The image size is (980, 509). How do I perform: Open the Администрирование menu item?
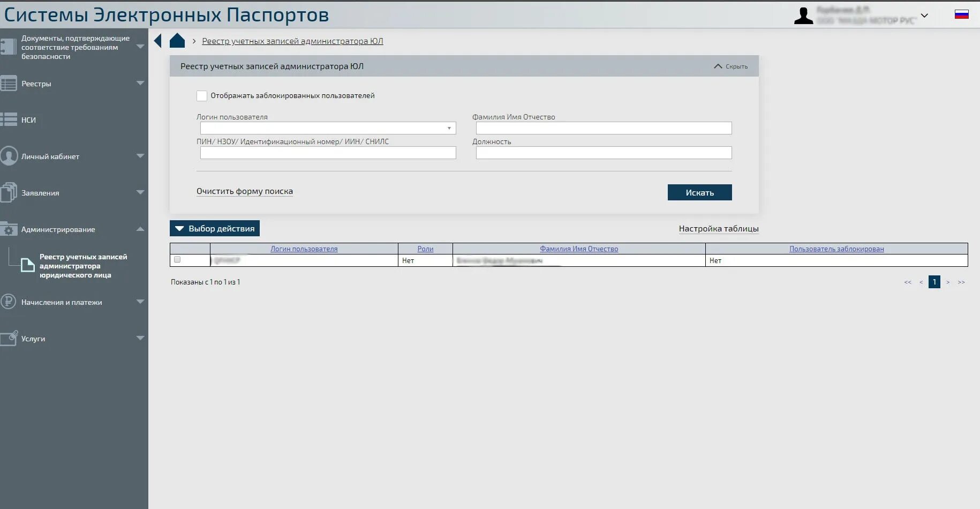pyautogui.click(x=58, y=229)
